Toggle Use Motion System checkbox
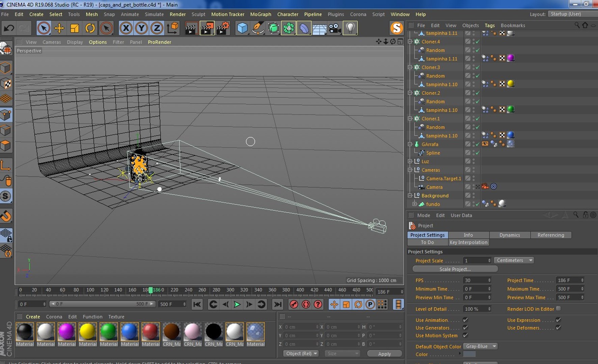Screen dimensions: 598x364 pos(465,335)
